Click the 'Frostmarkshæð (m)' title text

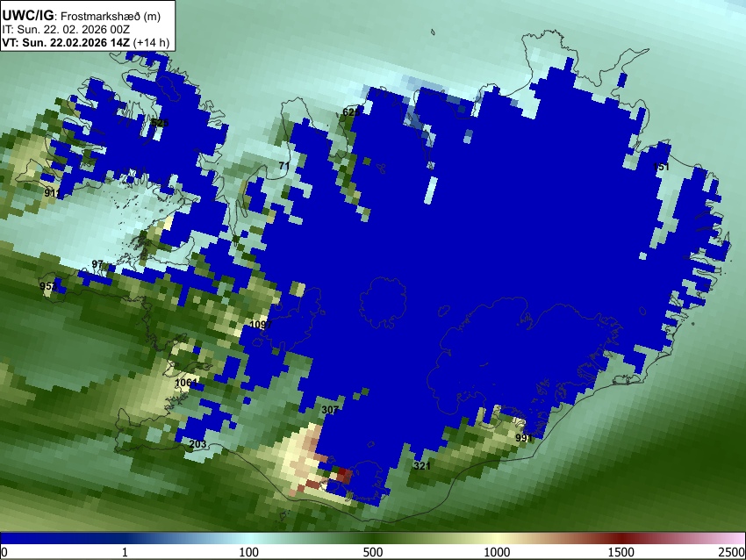111,16
